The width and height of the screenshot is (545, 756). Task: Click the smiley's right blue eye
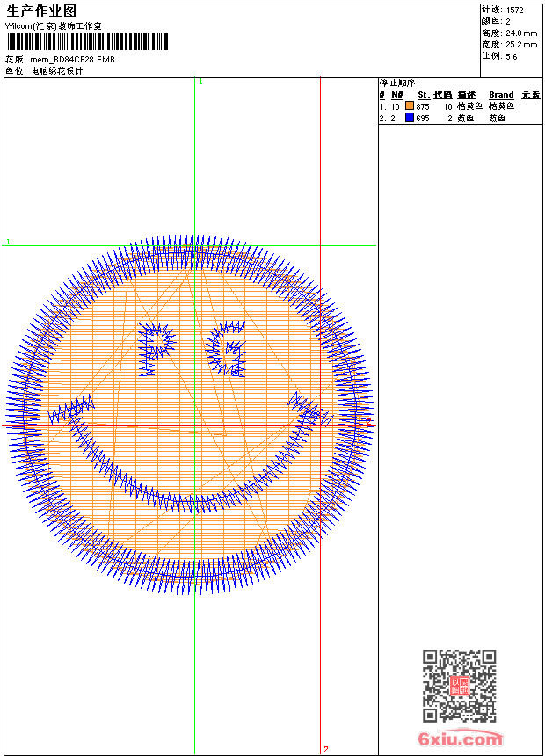227,348
